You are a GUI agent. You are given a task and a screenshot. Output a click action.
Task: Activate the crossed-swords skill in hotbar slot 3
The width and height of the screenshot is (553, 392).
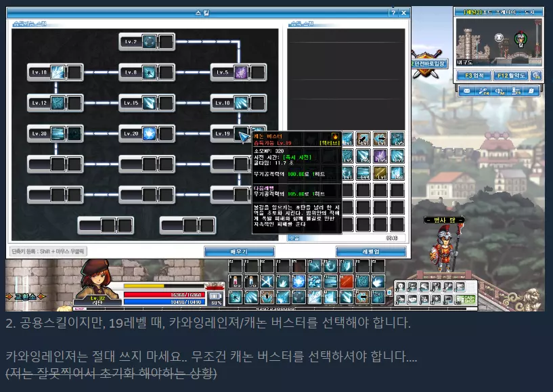tap(267, 281)
